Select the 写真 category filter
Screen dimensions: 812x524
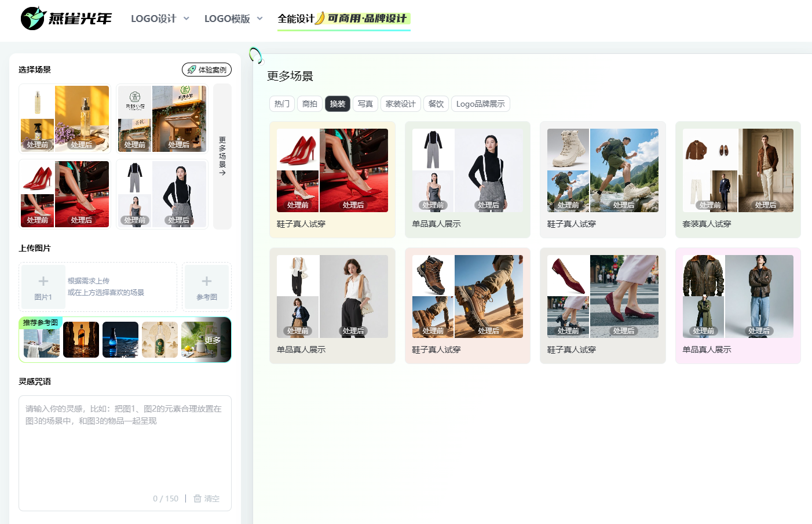[x=365, y=104]
